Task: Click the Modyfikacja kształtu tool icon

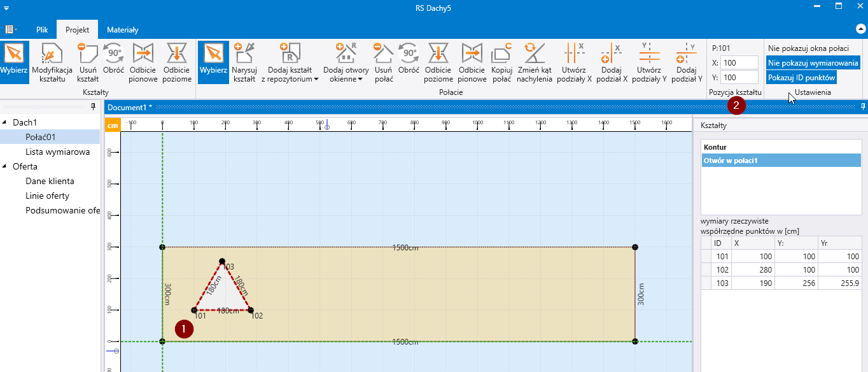Action: (x=52, y=54)
